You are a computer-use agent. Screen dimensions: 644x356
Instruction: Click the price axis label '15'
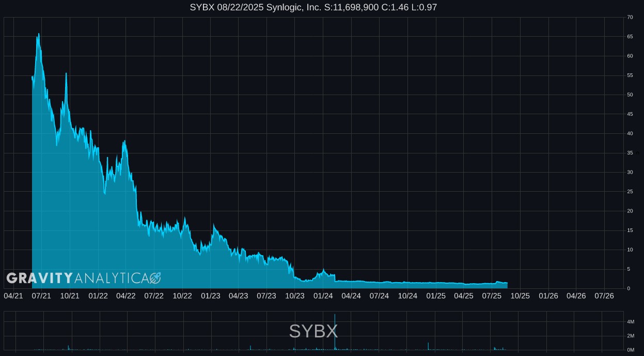point(630,230)
